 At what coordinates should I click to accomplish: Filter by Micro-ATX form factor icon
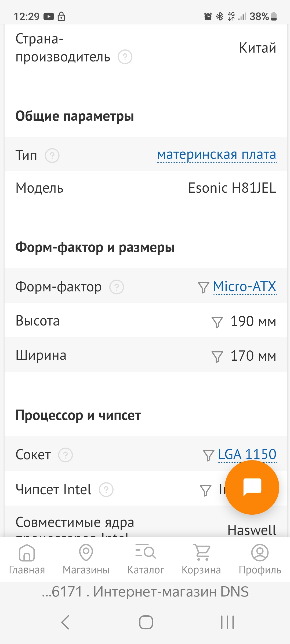[203, 287]
